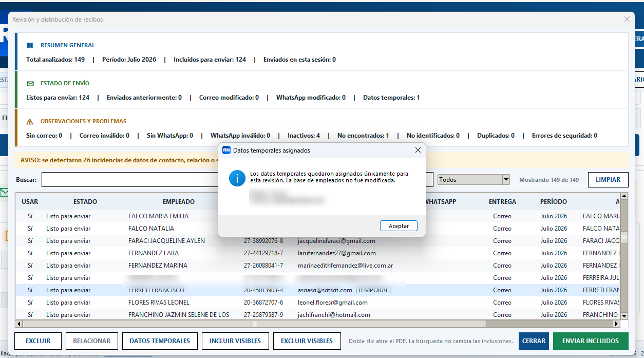The height and width of the screenshot is (358, 644).
Task: Click email jachifranchi@hotmail.com
Action: point(334,315)
